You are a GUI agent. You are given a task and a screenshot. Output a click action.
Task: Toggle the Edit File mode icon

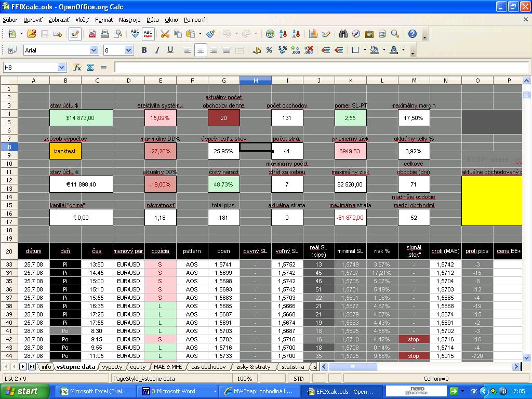pyautogui.click(x=75, y=34)
